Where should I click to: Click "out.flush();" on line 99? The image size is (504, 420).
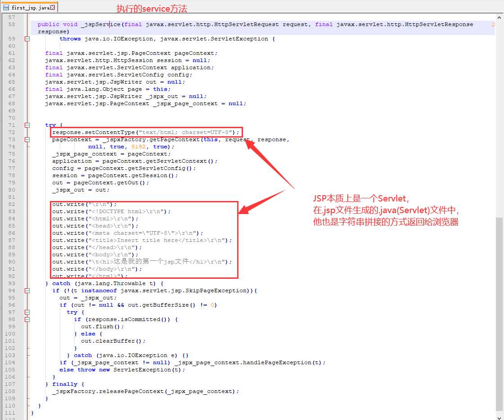tap(103, 326)
